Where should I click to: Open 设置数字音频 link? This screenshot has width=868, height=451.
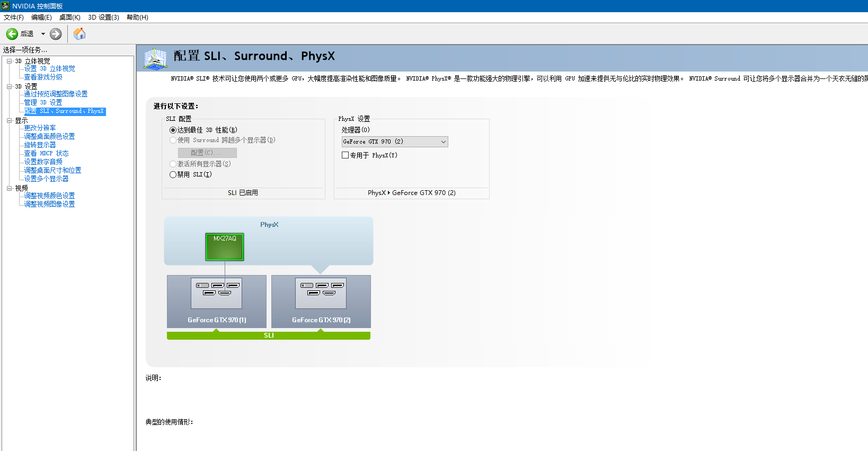pos(43,162)
